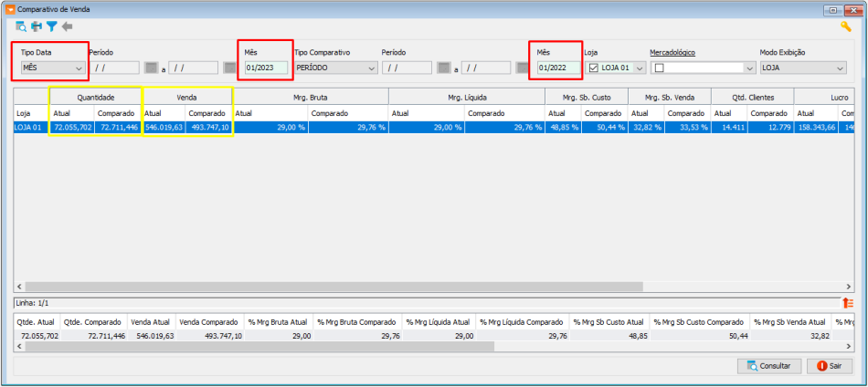Screen dimensions: 868x387
Task: Click the Mrg. Bruta column header
Action: 310,96
